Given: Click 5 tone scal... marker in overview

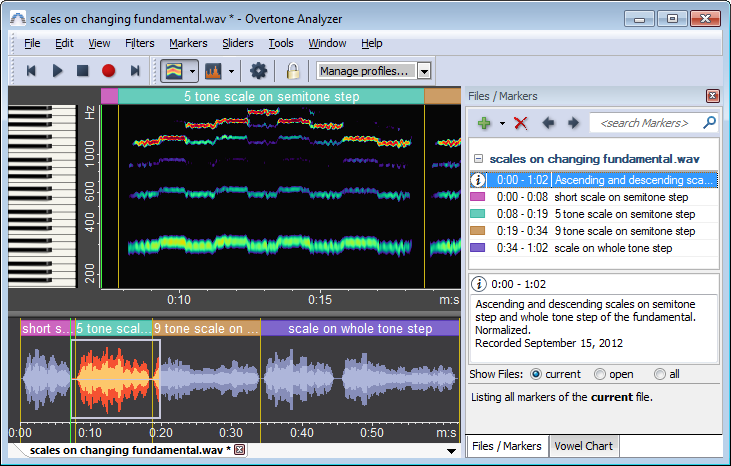Looking at the screenshot, I should pos(113,328).
